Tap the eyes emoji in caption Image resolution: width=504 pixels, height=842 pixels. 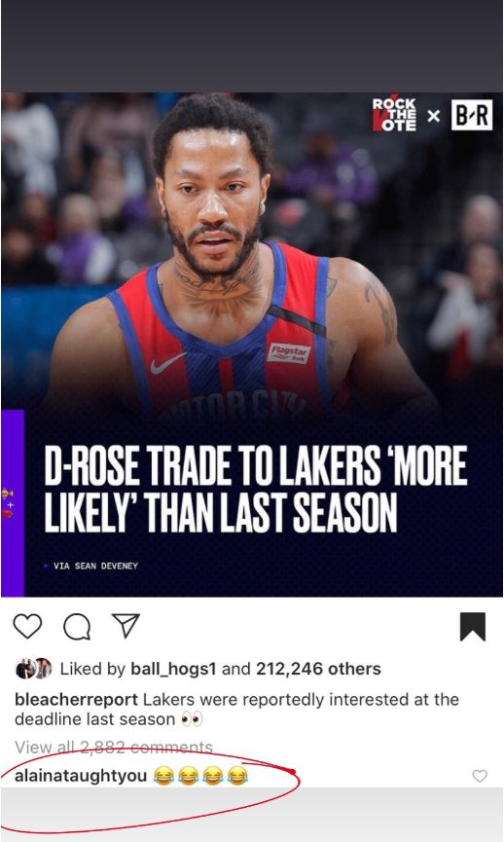[x=192, y=719]
